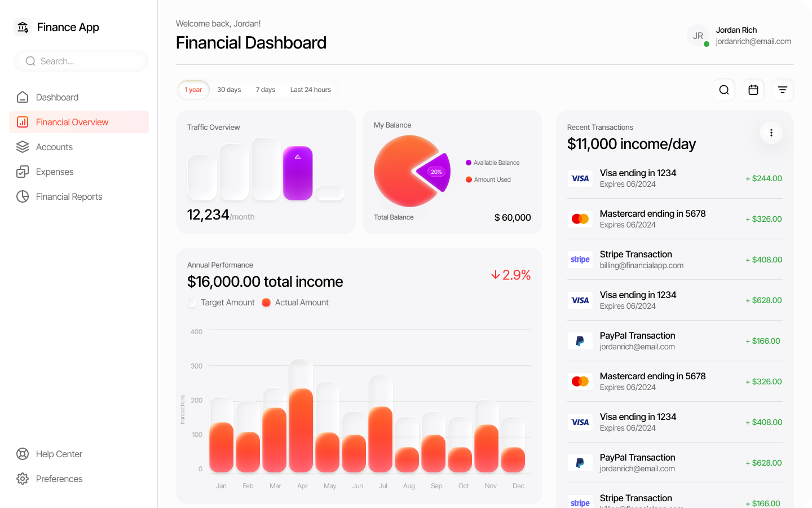Open Financial Reports in sidebar
This screenshot has height=508, width=812.
pos(79,196)
